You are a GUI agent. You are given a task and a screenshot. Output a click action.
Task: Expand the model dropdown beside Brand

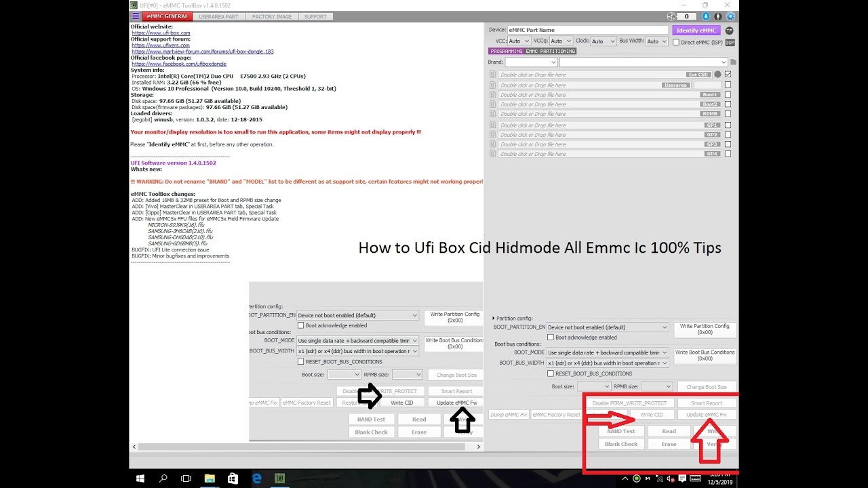click(643, 62)
